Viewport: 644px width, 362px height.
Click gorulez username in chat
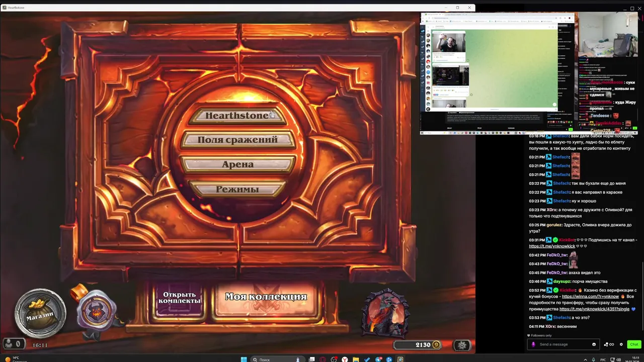554,225
